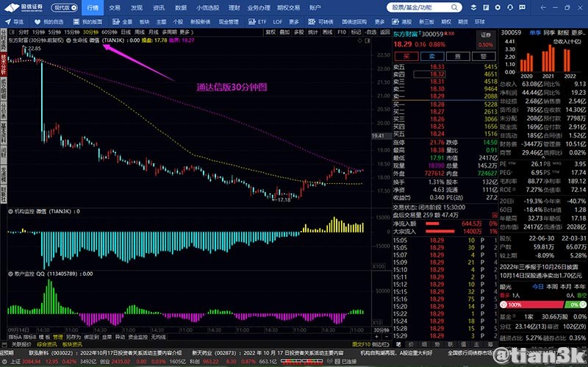The image size is (588, 367).
Task: Switch chart to 日线 period
Action: [126, 32]
